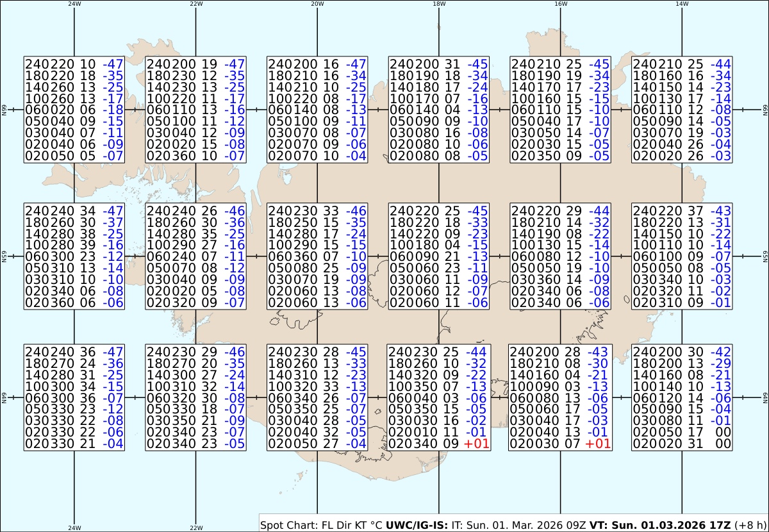Click the row "240220 37 -43"
The image size is (769, 532).
click(682, 210)
